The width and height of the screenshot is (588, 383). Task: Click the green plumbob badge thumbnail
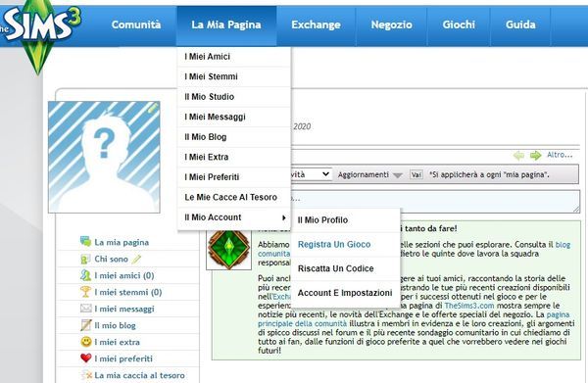[228, 249]
